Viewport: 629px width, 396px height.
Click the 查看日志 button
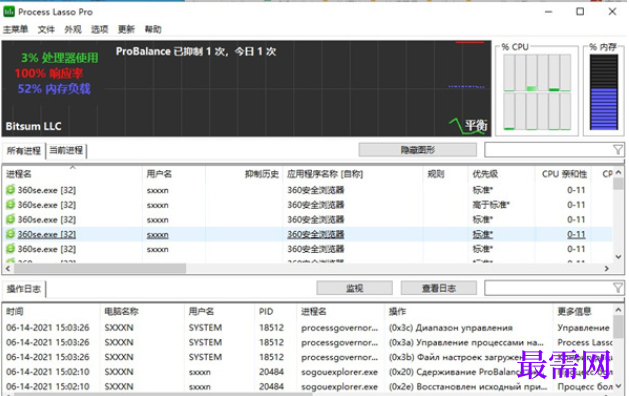[438, 288]
